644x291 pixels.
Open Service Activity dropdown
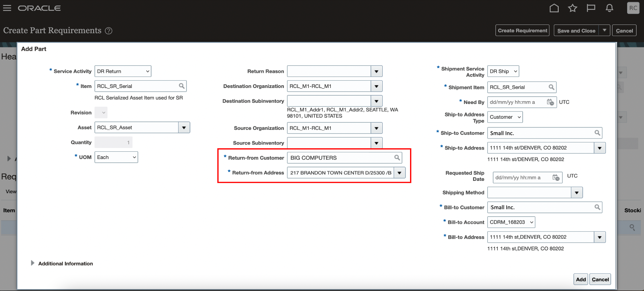(123, 71)
